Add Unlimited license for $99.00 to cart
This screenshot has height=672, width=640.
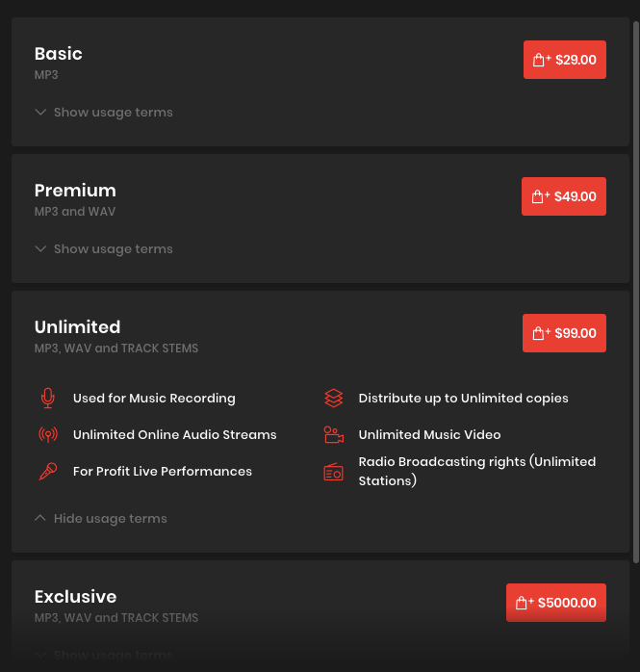(564, 333)
